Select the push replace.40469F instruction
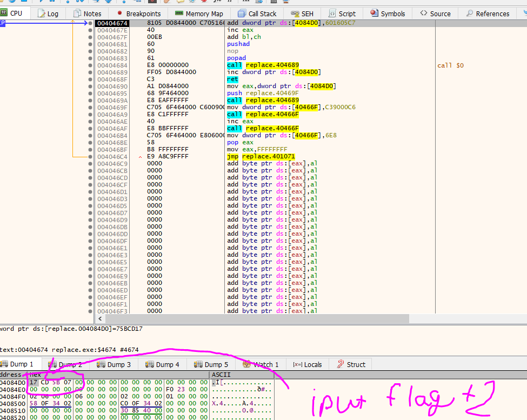 pyautogui.click(x=263, y=93)
